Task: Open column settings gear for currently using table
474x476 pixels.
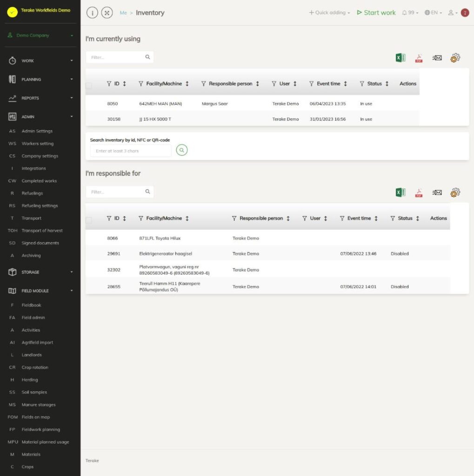Action: point(455,58)
